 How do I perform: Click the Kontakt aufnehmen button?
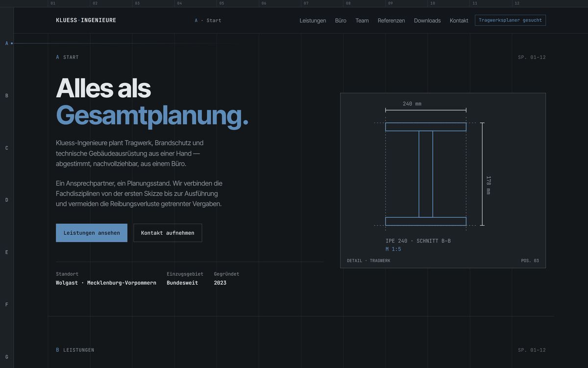168,233
